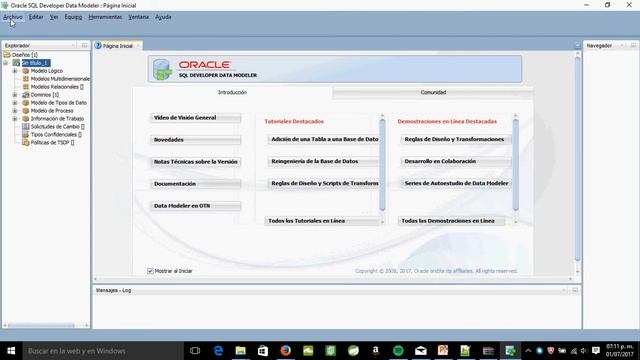Open the Archivo menu
Image resolution: width=640 pixels, height=360 pixels.
tap(13, 17)
